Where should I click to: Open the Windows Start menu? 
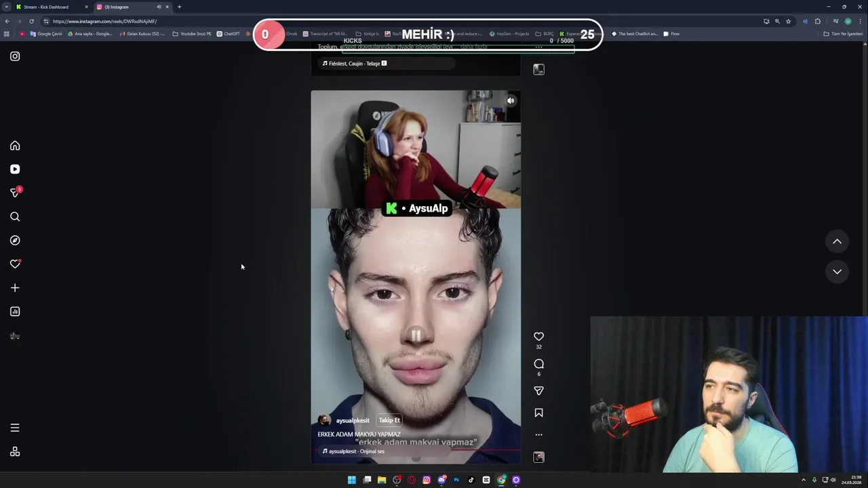pyautogui.click(x=351, y=480)
